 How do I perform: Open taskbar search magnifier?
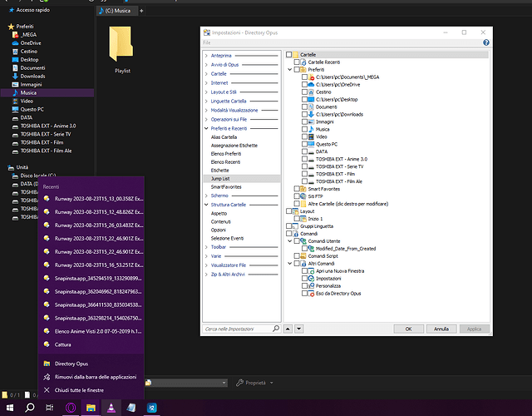point(30,408)
